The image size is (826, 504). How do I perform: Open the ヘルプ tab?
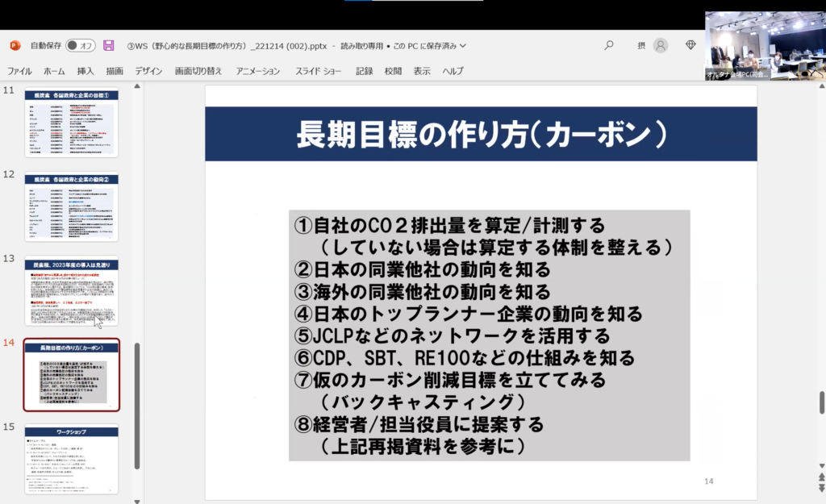point(453,71)
